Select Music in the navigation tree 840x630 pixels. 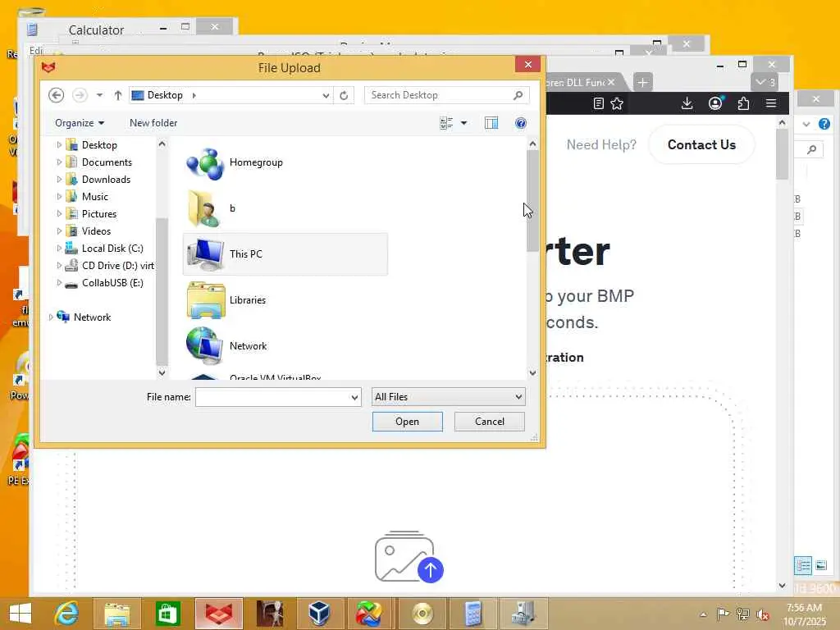click(x=95, y=197)
